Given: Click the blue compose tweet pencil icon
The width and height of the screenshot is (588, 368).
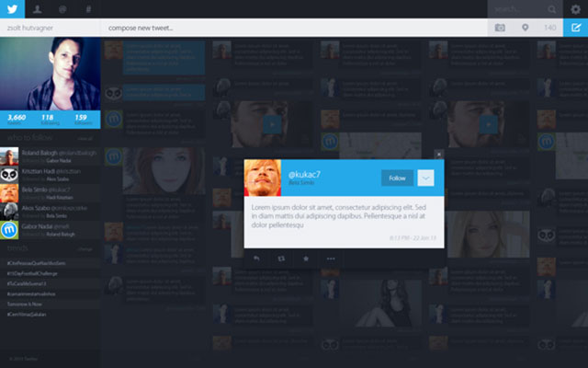Looking at the screenshot, I should pos(576,28).
